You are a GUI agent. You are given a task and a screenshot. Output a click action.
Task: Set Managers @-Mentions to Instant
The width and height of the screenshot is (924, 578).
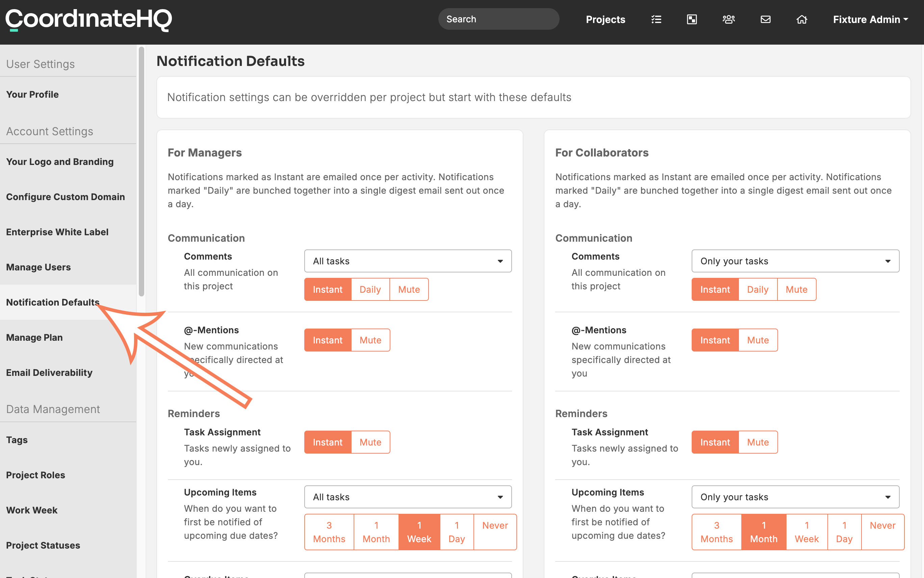pyautogui.click(x=328, y=340)
